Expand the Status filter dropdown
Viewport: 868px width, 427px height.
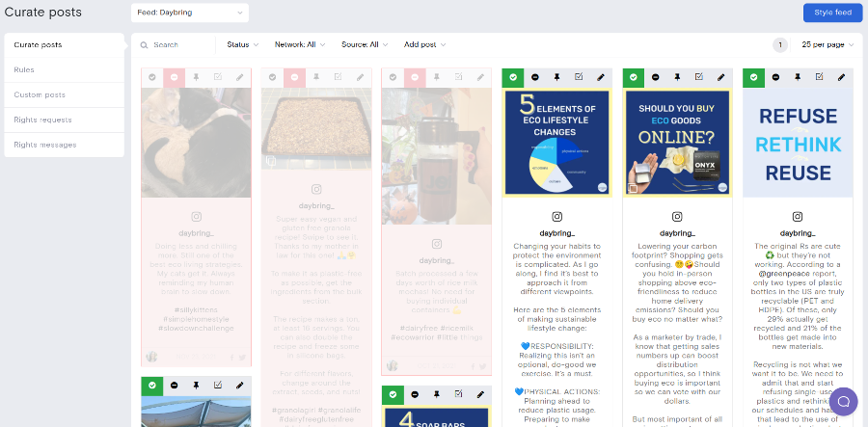(x=242, y=44)
